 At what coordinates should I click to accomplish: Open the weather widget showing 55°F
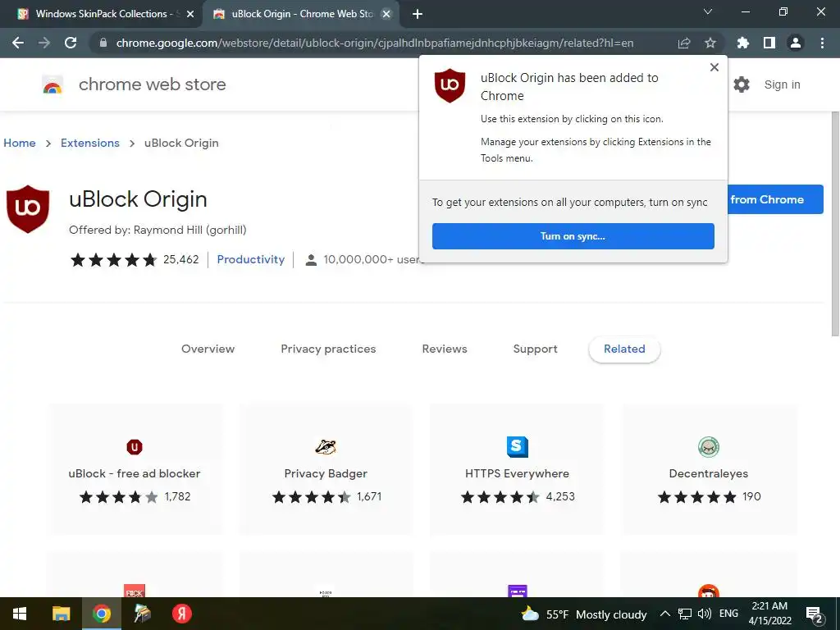coord(584,614)
